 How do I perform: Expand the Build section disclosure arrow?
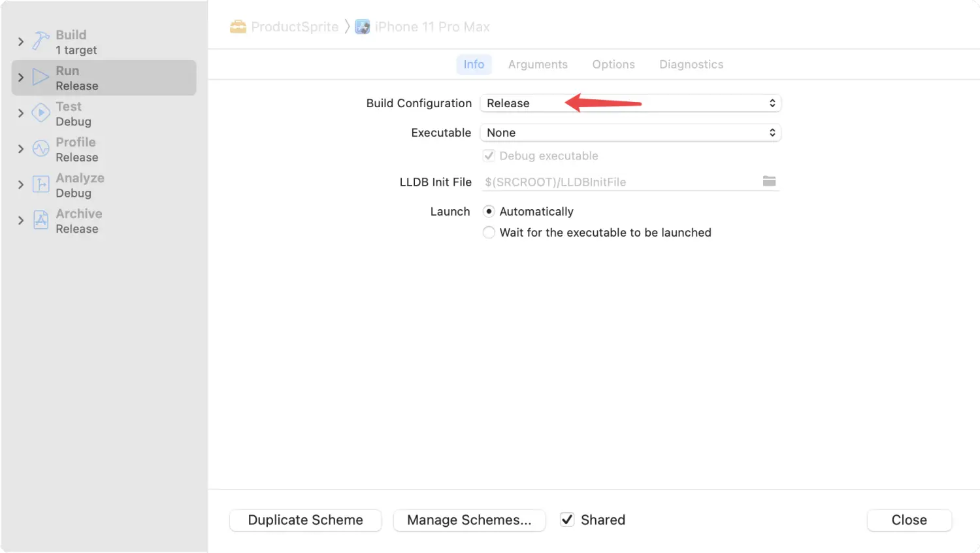[x=21, y=42]
